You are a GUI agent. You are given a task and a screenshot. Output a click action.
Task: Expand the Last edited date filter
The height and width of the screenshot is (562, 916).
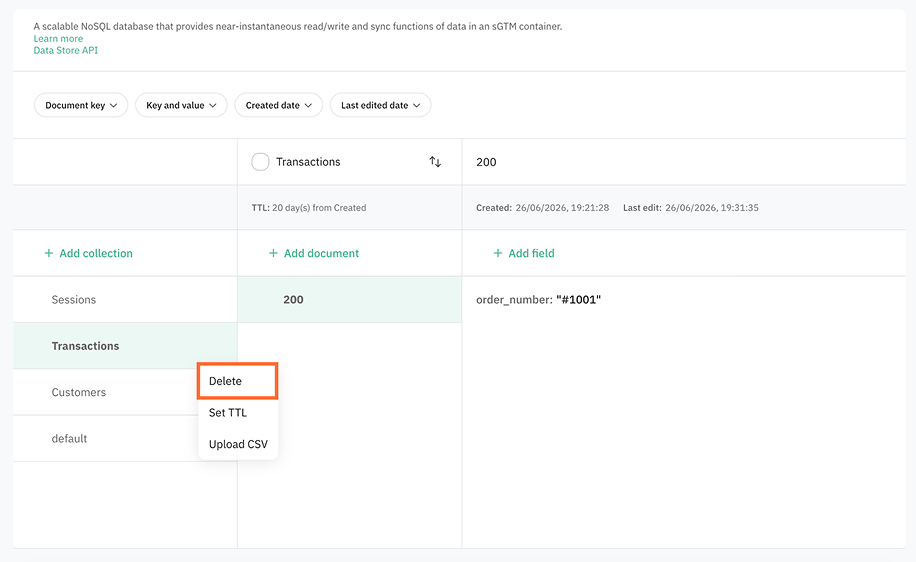[380, 105]
